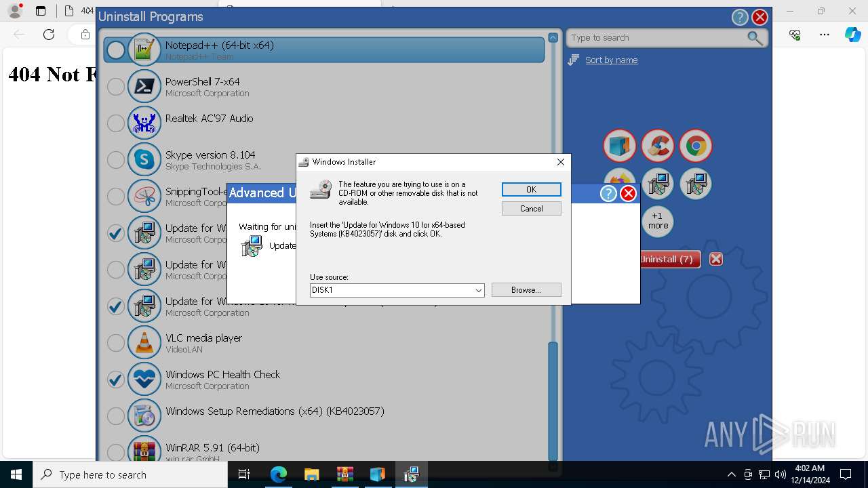
Task: Click the Type to search field
Action: pyautogui.click(x=658, y=38)
